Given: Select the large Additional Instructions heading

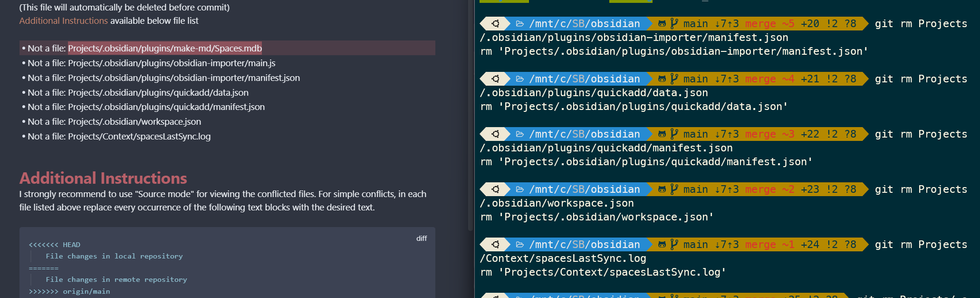Looking at the screenshot, I should point(103,178).
